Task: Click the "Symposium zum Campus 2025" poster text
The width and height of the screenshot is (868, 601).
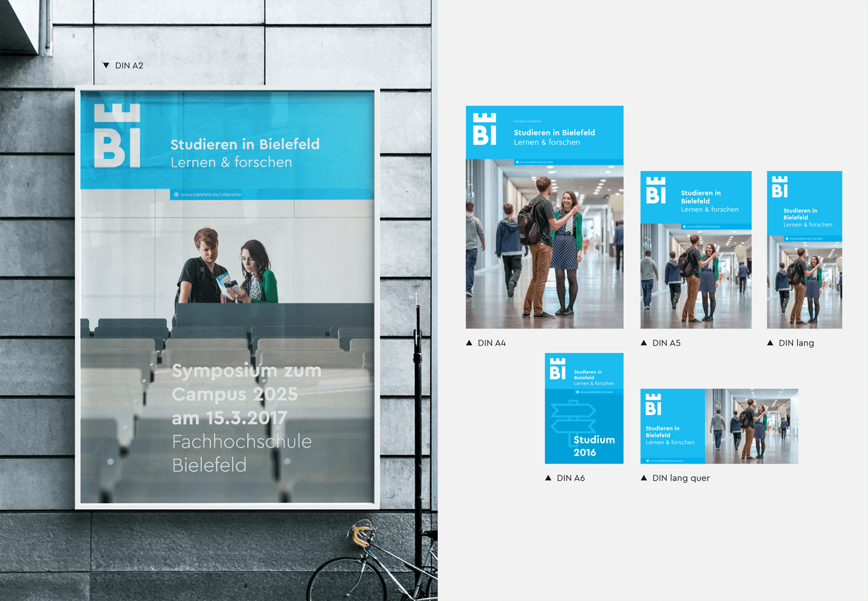Action: pos(246,382)
